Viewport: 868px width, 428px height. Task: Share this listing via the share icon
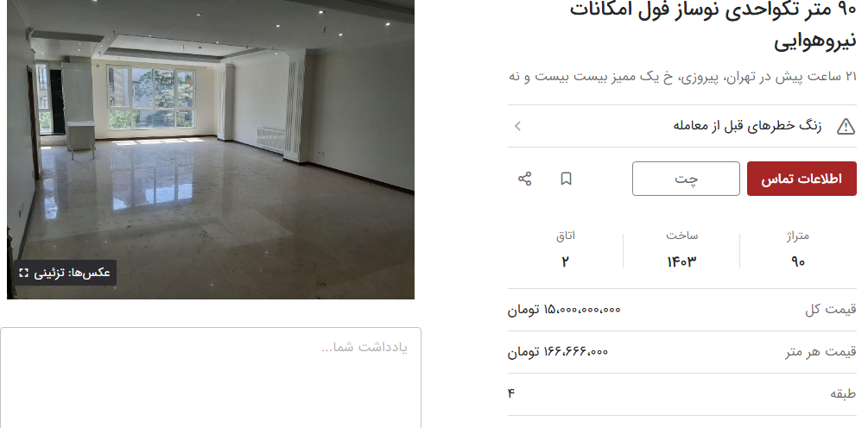pyautogui.click(x=524, y=179)
